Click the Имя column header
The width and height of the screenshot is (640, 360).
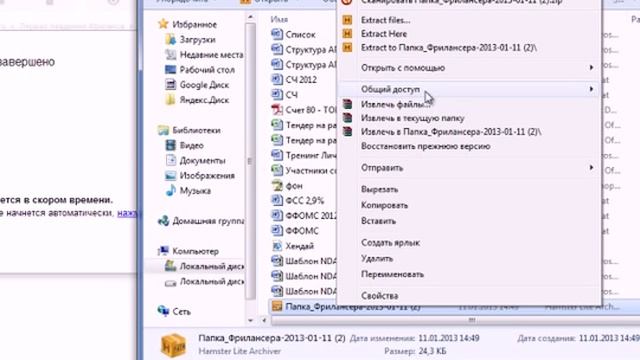[279, 19]
